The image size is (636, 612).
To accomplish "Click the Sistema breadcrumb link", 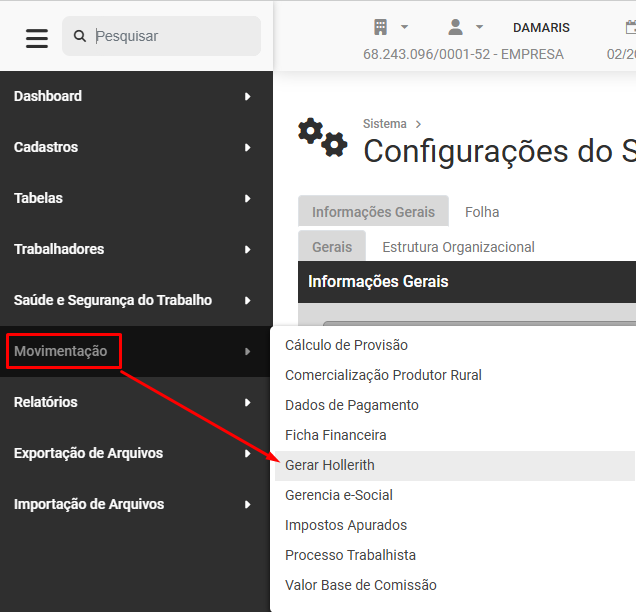I will (385, 124).
